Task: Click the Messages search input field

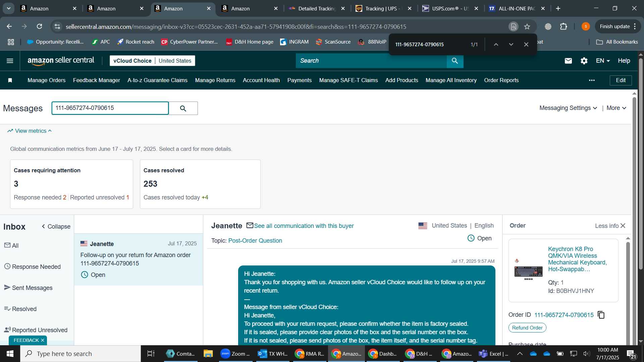Action: (x=110, y=108)
